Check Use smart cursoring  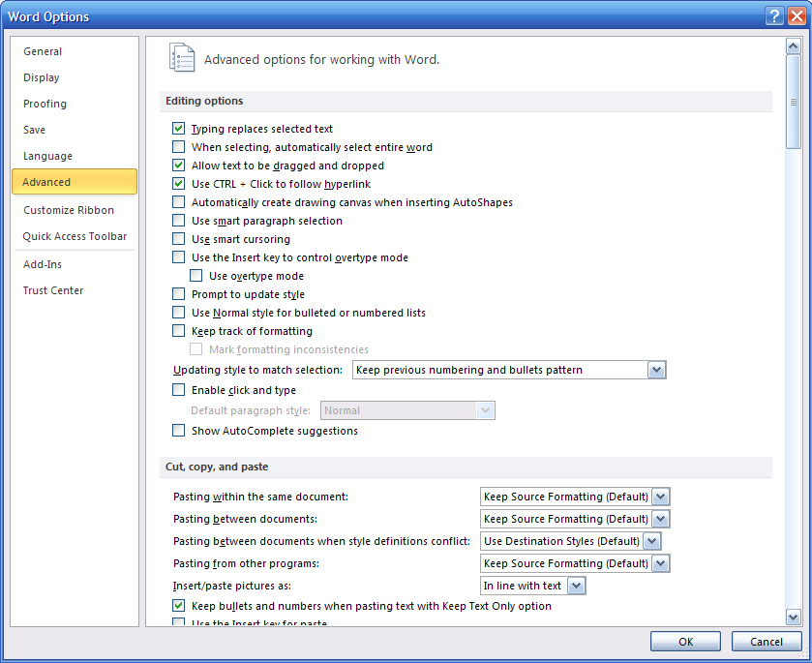pyautogui.click(x=179, y=239)
